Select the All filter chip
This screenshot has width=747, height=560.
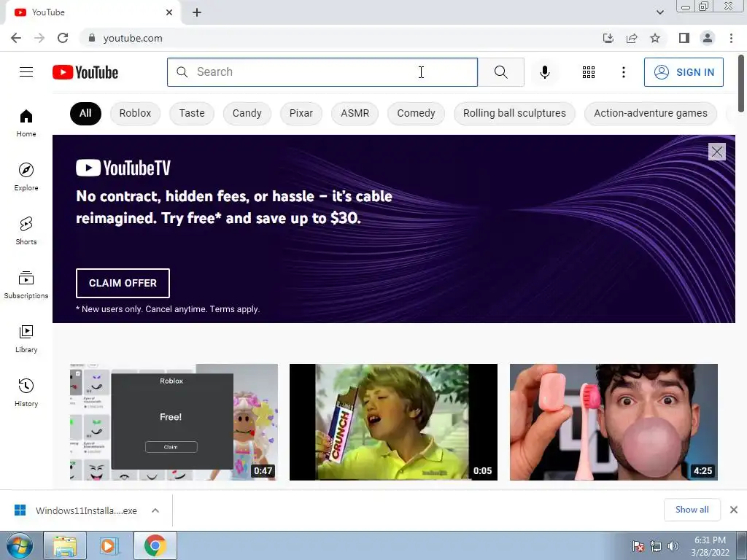(x=85, y=113)
